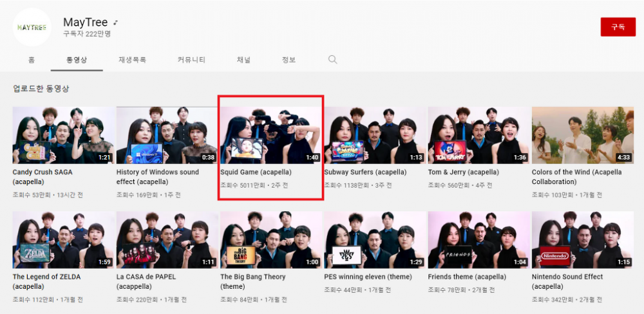
Task: Play the Friends theme (acapella) thumbnail
Action: 478,239
